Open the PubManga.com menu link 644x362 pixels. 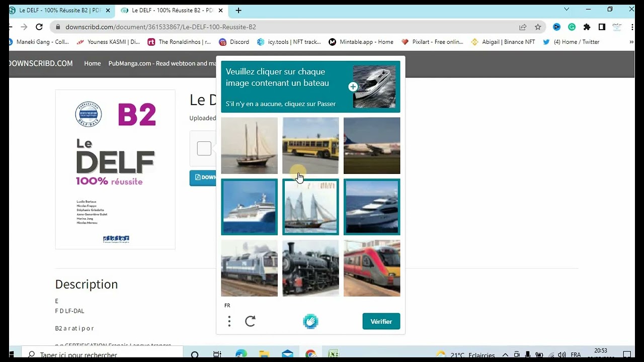162,63
